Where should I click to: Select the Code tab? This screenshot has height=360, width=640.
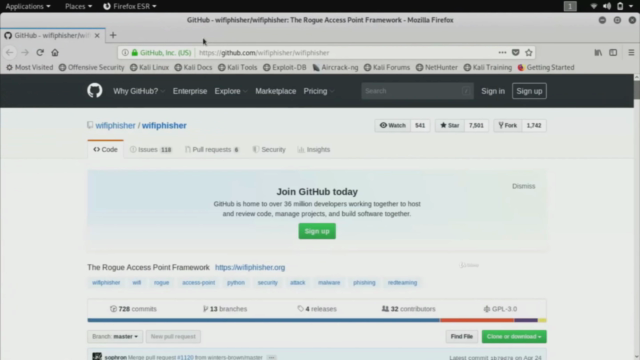click(105, 149)
